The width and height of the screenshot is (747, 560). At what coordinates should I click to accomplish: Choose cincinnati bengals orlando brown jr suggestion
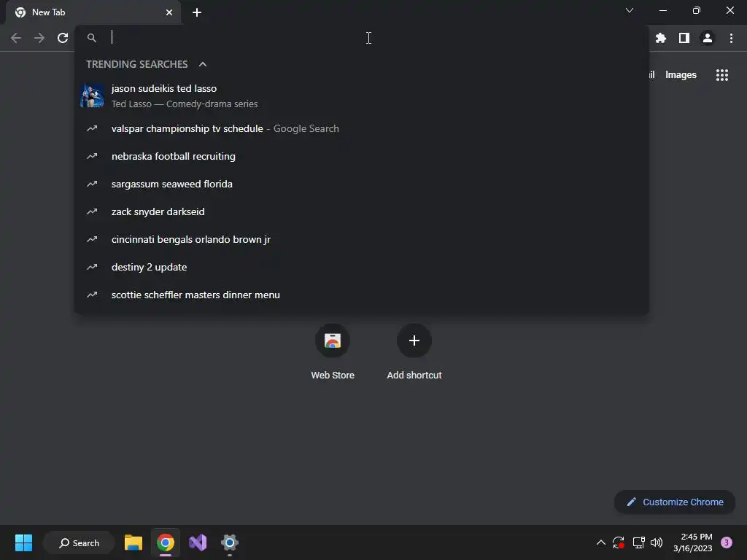(362, 239)
